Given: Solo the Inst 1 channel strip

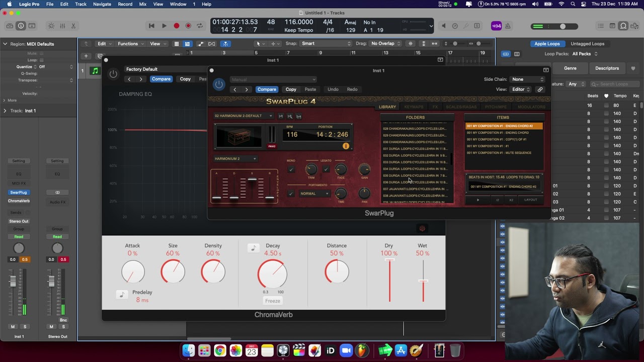Looking at the screenshot, I should coord(25,327).
